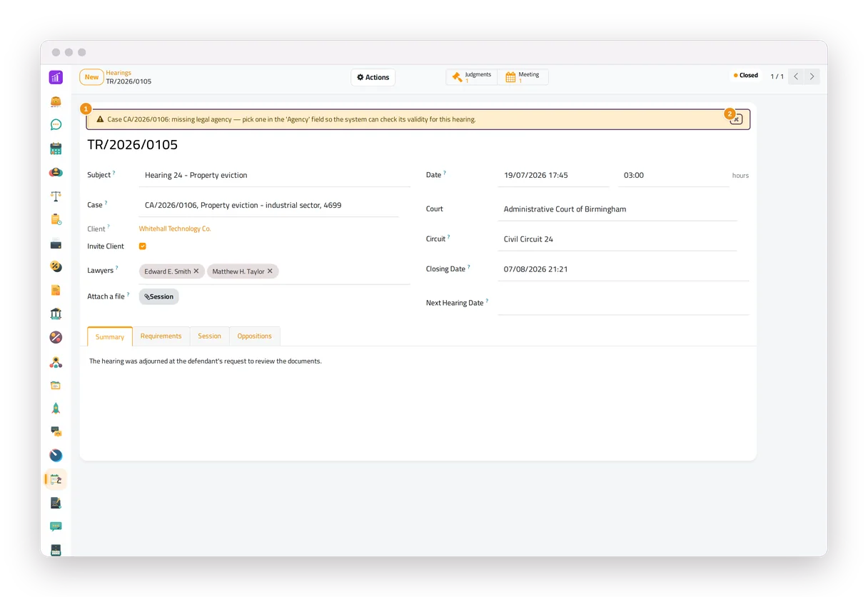
Task: Open the Circuit selection field
Action: point(617,239)
